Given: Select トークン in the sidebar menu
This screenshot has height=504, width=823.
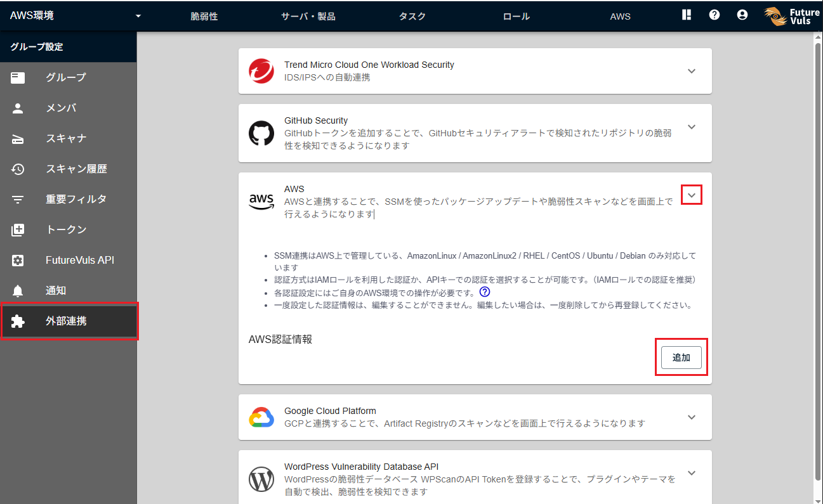Looking at the screenshot, I should pyautogui.click(x=69, y=229).
